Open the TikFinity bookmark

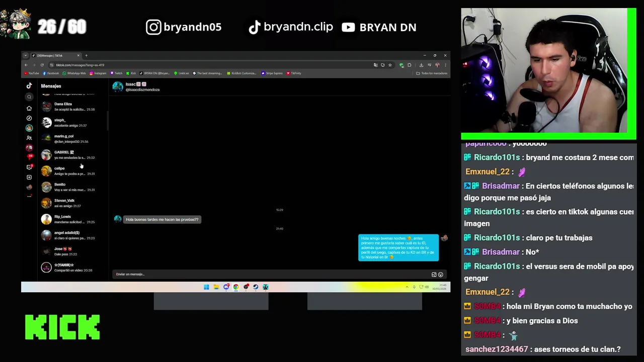click(x=294, y=73)
